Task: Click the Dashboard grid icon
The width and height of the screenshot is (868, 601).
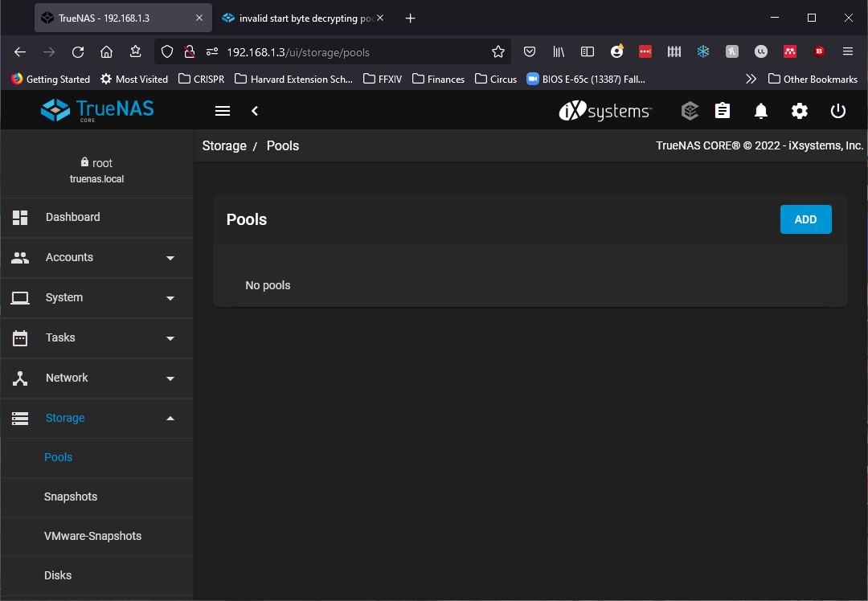Action: click(x=20, y=218)
